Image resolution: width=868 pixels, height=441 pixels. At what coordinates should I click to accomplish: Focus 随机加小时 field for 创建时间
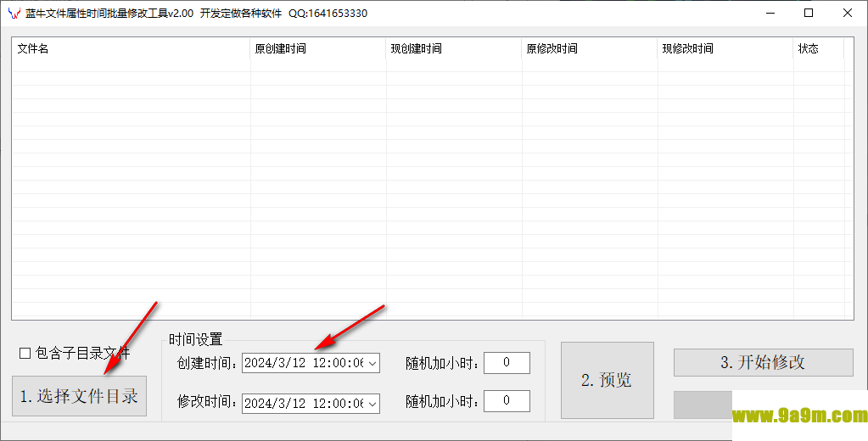[507, 363]
